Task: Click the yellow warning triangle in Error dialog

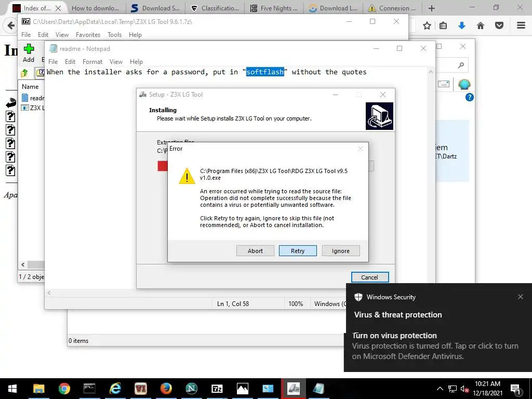Action: (187, 176)
